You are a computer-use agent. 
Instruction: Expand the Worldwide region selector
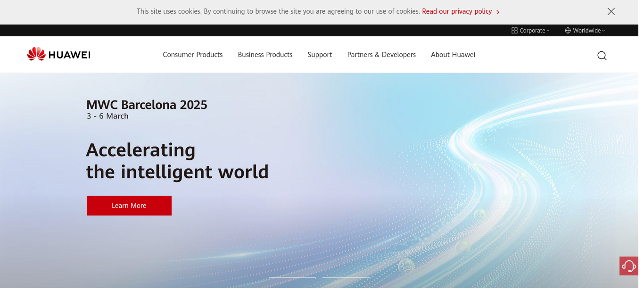pos(585,31)
